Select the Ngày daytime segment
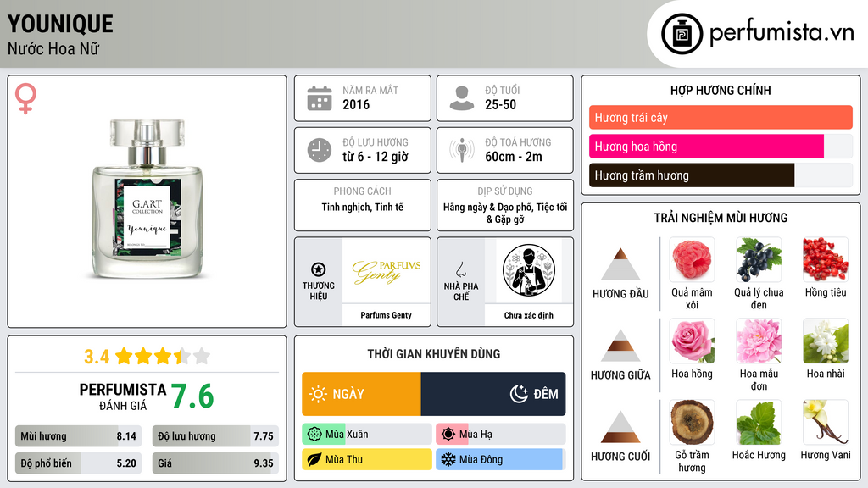The height and width of the screenshot is (488, 868). [361, 394]
